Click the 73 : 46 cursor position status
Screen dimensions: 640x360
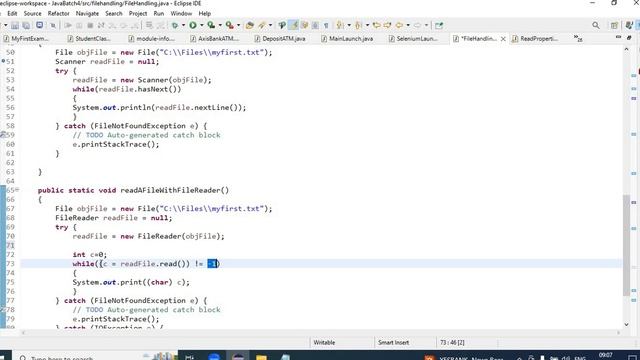coord(452,342)
